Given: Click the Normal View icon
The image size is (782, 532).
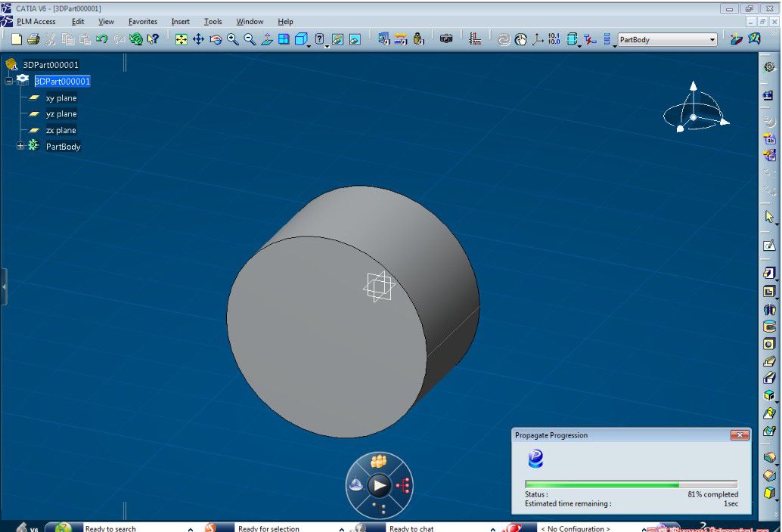Looking at the screenshot, I should pyautogui.click(x=267, y=39).
